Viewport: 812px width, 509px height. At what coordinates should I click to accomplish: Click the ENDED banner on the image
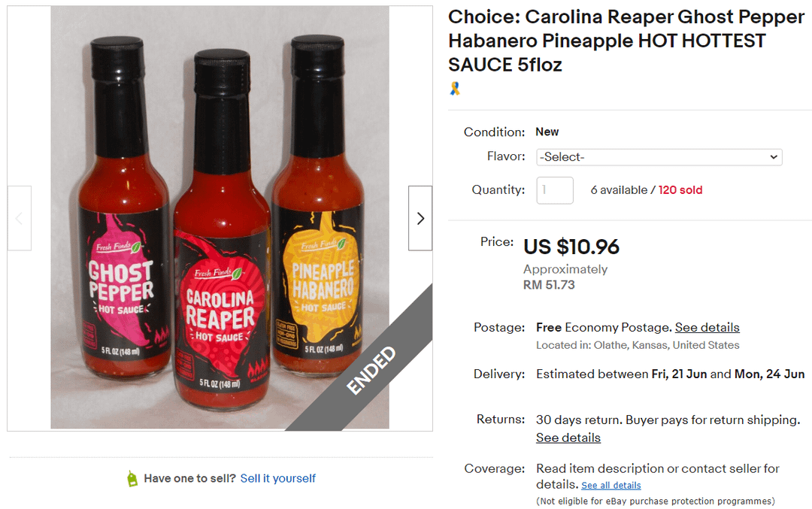371,369
